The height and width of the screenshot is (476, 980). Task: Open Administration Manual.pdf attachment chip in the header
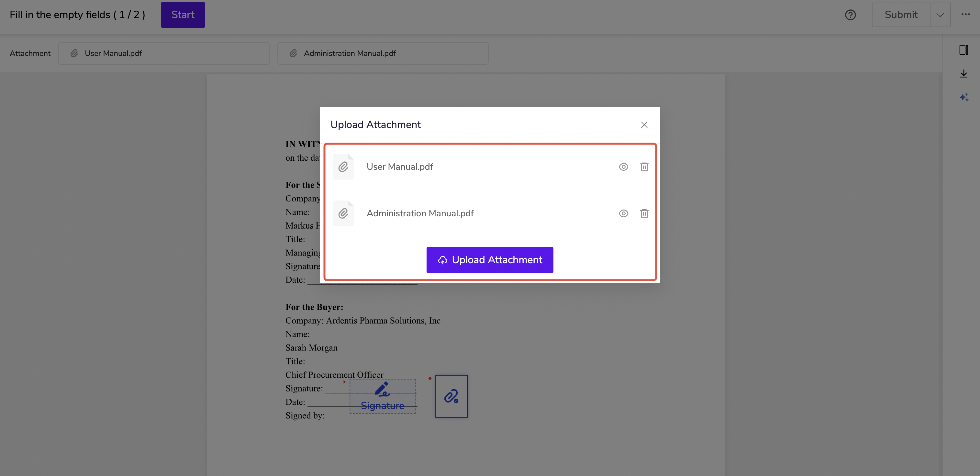click(382, 53)
